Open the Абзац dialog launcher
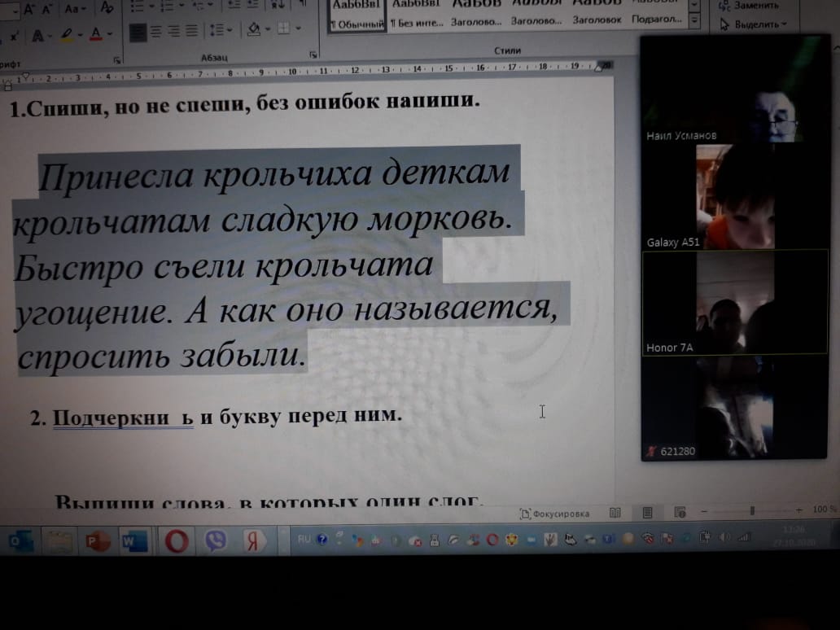This screenshot has height=630, width=840. point(313,55)
